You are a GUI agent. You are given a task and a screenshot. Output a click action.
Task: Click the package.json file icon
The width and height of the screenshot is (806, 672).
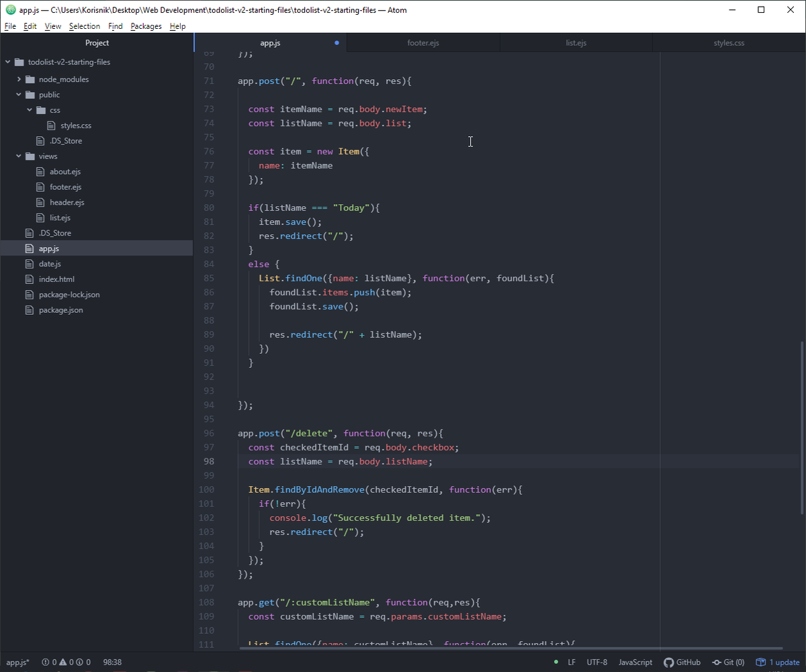pyautogui.click(x=30, y=310)
